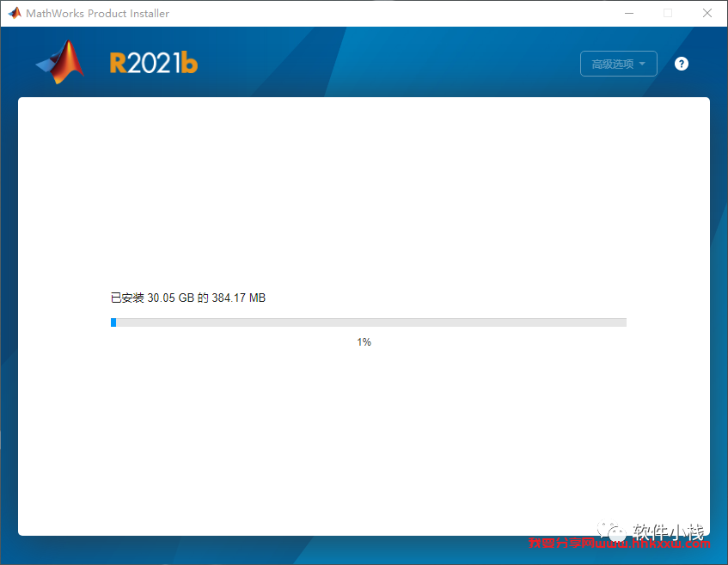Click the help question mark icon
The width and height of the screenshot is (728, 565).
(681, 64)
